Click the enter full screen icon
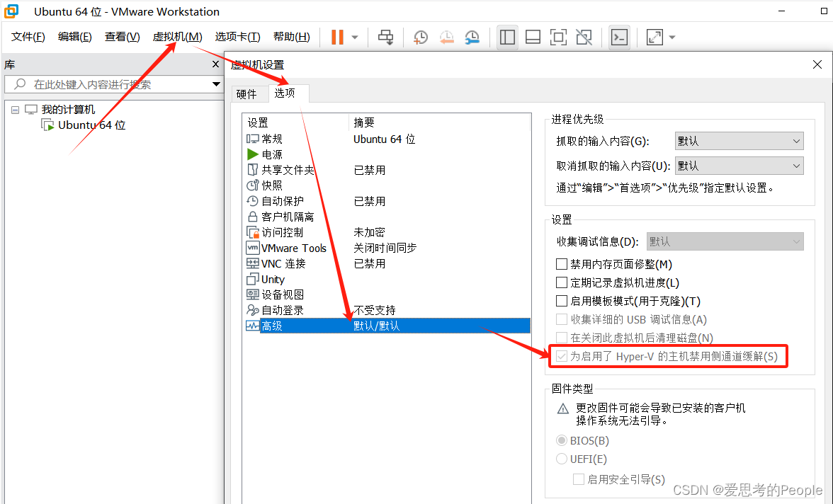This screenshot has height=504, width=833. (x=558, y=38)
